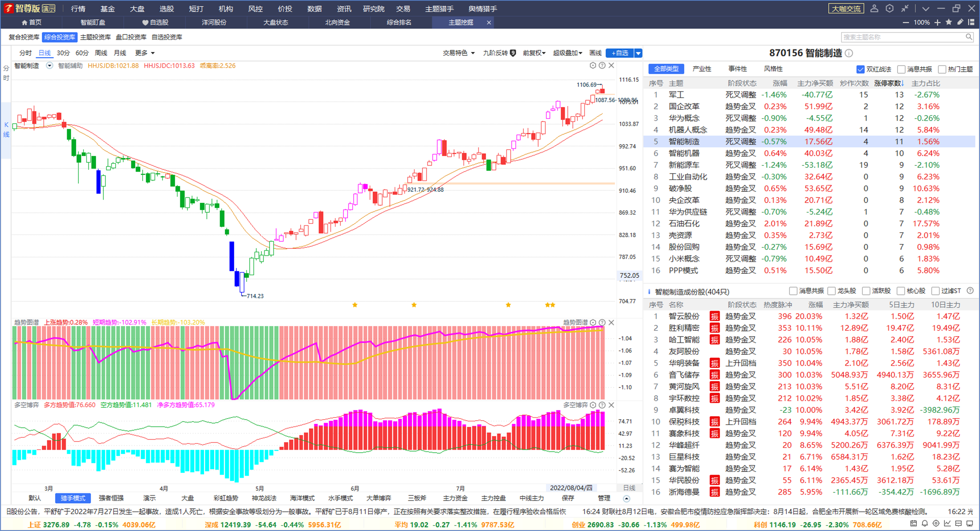980x531 pixels.
Task: Click the 振 badge next to 智云股份
Action: (714, 316)
